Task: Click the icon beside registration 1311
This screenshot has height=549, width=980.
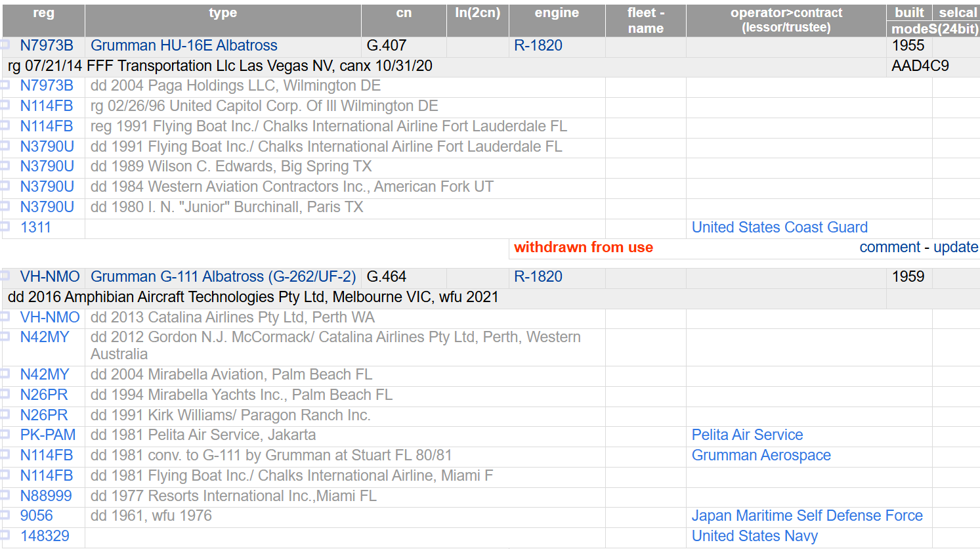Action: tap(5, 227)
